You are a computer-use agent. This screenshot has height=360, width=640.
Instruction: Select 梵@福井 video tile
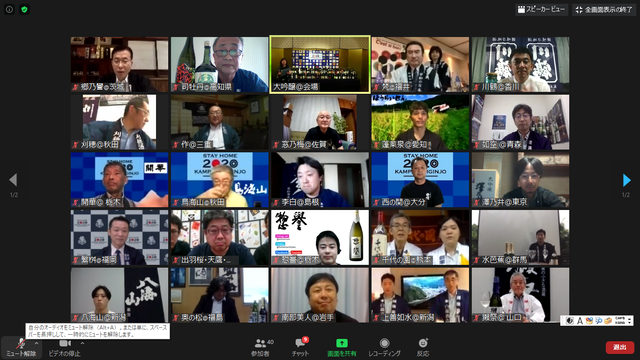420,64
